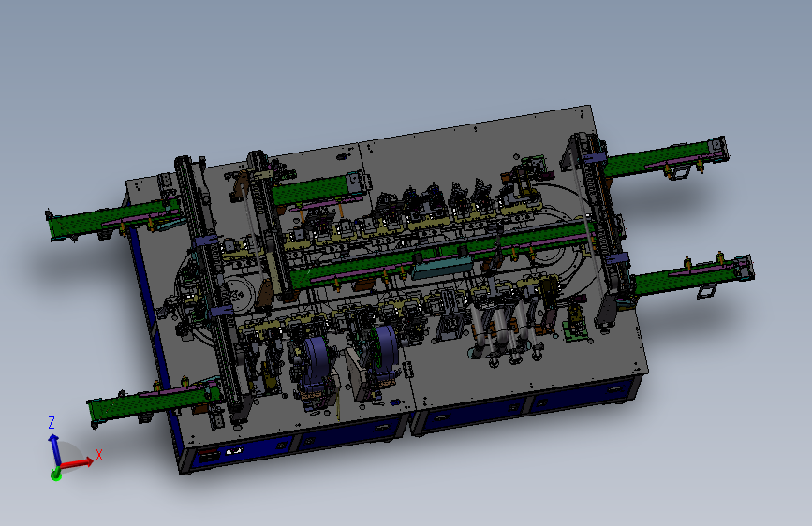Select the X label of the triad

pyautogui.click(x=99, y=455)
